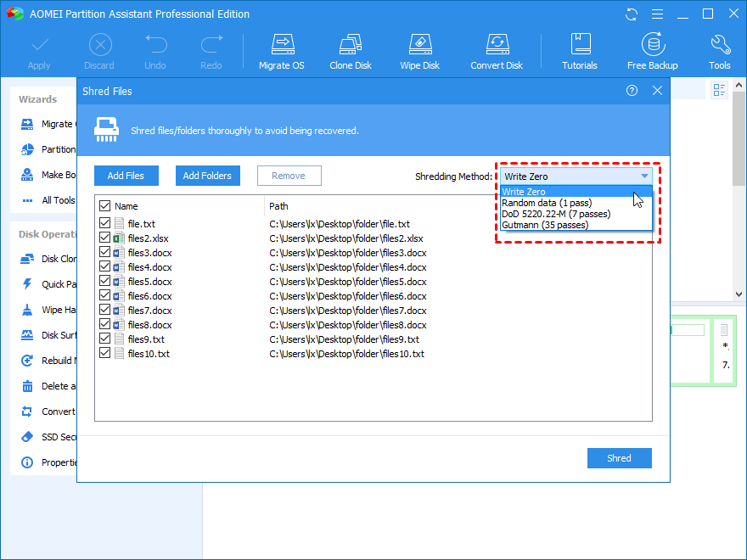Toggle the select-all checkbox beside Name
This screenshot has width=747, height=560.
[104, 205]
